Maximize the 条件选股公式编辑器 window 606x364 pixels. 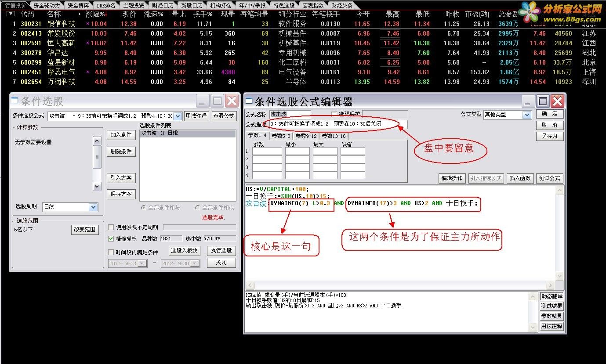[x=543, y=101]
